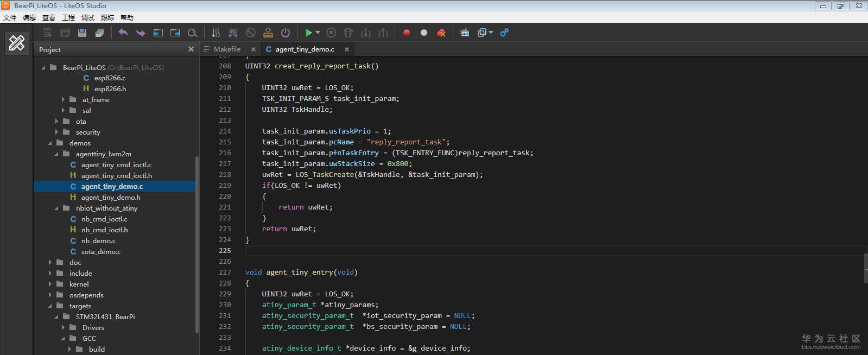Start debugging with the green play icon
Image resolution: width=868 pixels, height=355 pixels.
tap(308, 33)
